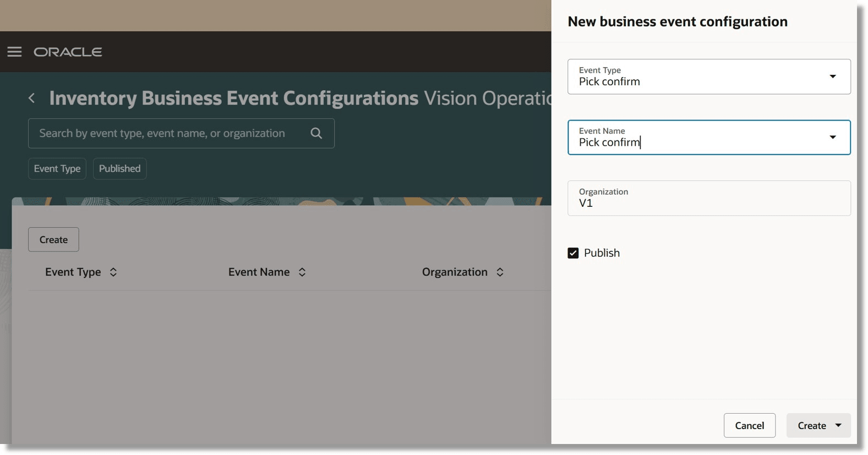
Task: Apply the Published filter chip
Action: click(119, 168)
